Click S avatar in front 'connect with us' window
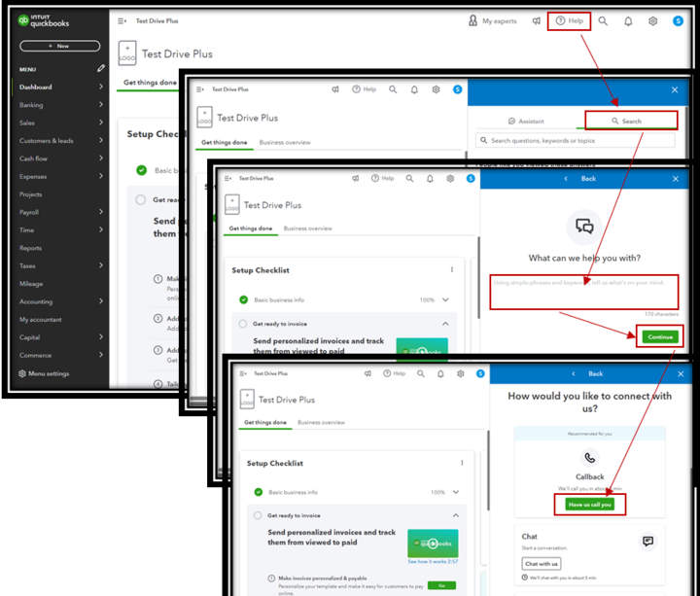 coord(480,373)
